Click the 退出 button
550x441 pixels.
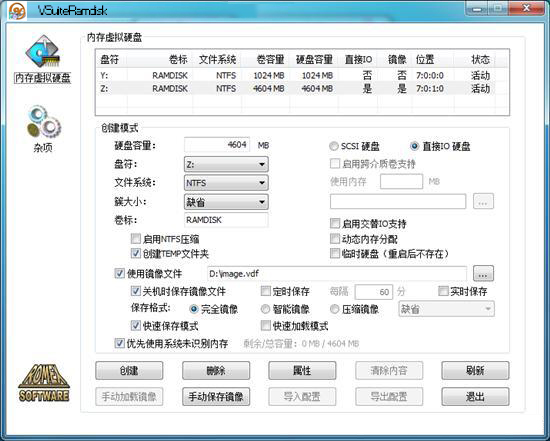(x=475, y=397)
